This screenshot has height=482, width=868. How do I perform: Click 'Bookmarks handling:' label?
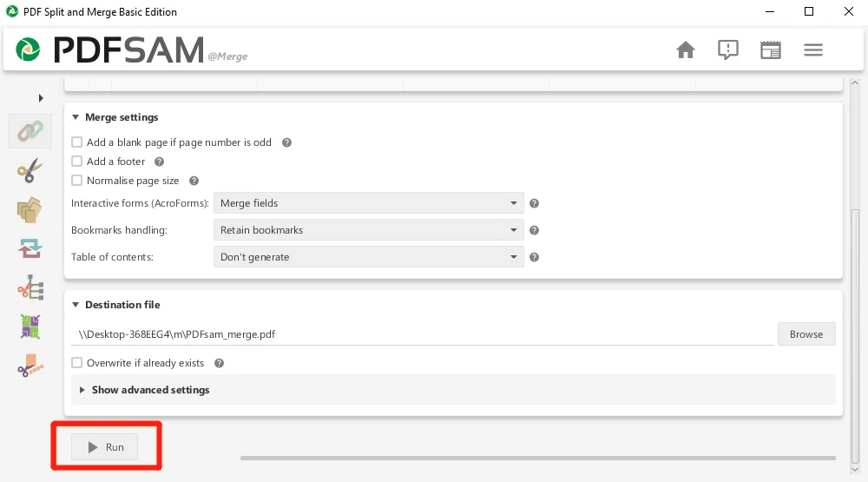click(119, 230)
